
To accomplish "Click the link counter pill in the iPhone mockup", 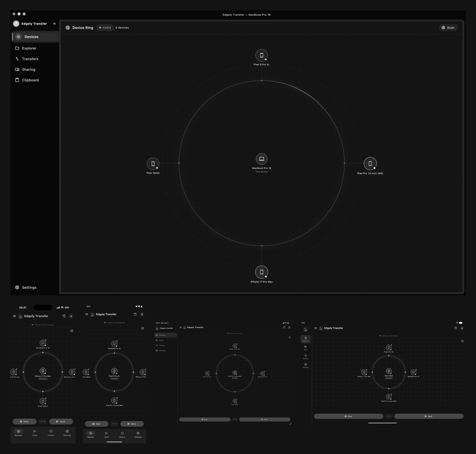I will [43, 422].
